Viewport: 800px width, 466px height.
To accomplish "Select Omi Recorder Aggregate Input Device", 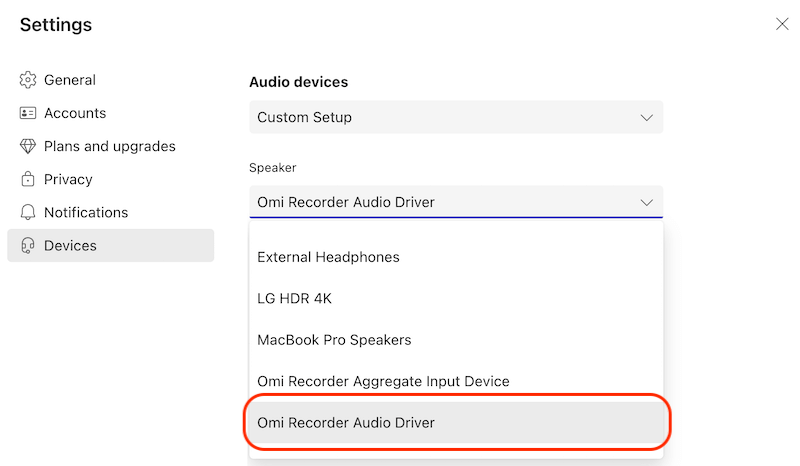I will [383, 381].
